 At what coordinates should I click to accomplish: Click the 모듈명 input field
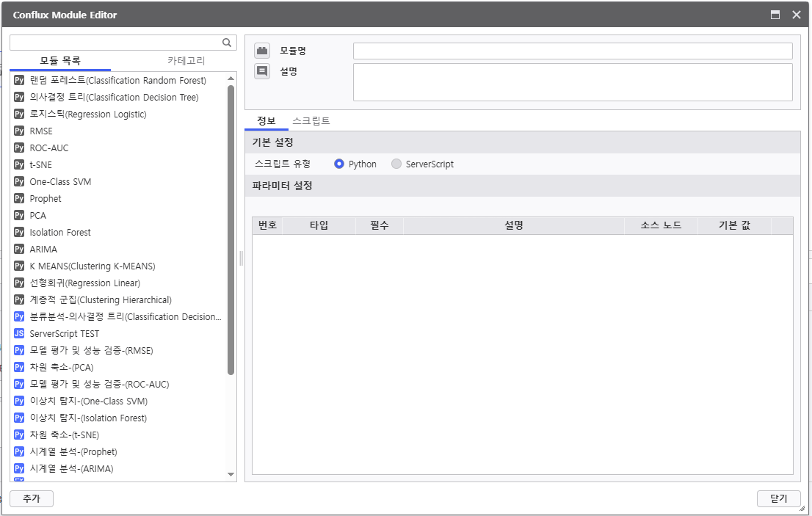[x=572, y=51]
